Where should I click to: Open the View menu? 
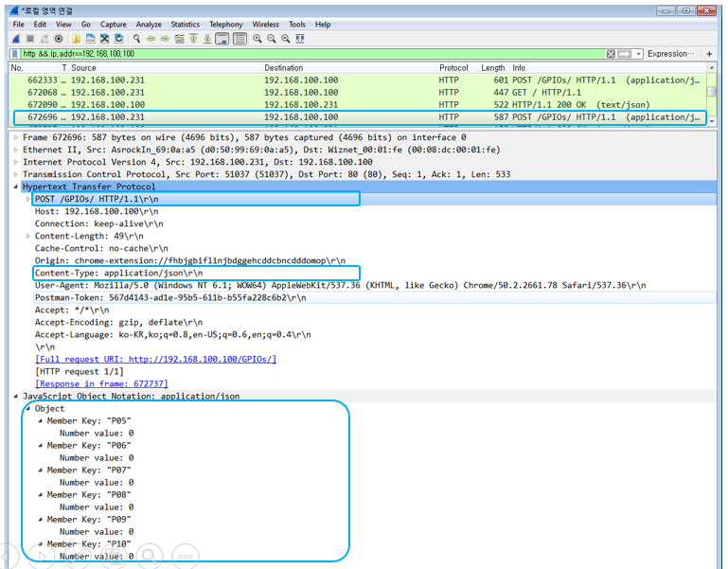[63, 25]
